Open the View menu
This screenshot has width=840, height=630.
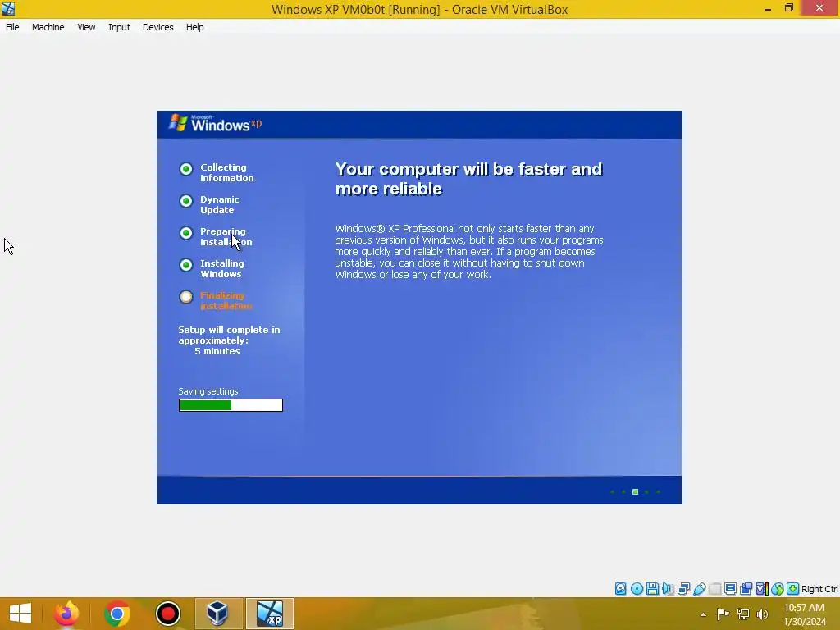pyautogui.click(x=86, y=27)
